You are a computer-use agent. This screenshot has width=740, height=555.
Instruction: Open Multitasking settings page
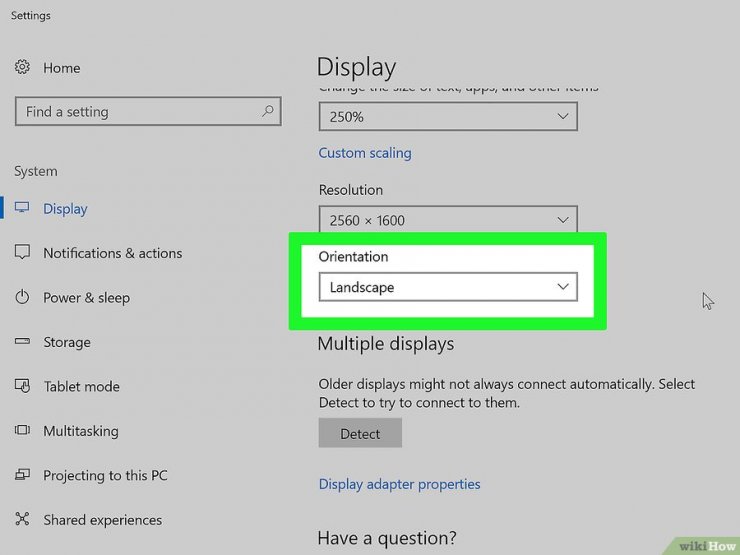click(x=81, y=431)
